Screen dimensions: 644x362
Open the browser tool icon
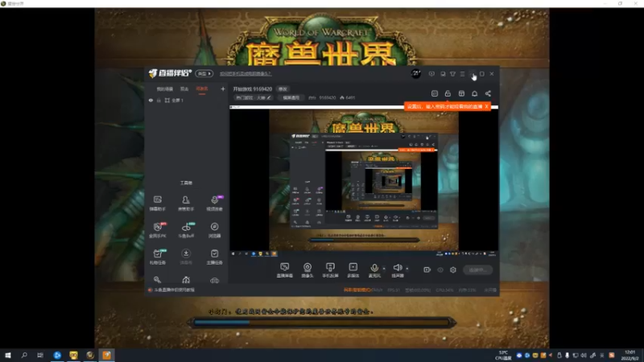point(214,230)
